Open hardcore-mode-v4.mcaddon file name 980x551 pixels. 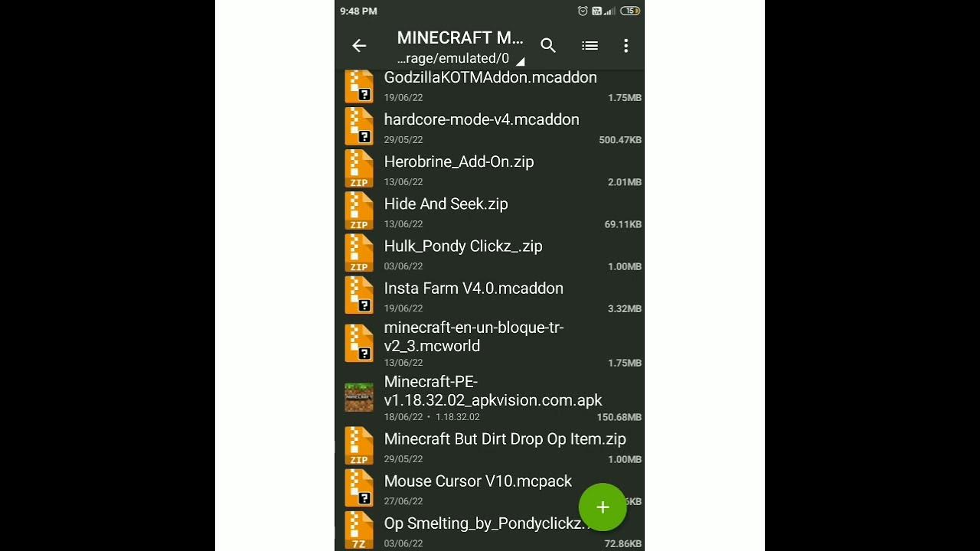[482, 119]
